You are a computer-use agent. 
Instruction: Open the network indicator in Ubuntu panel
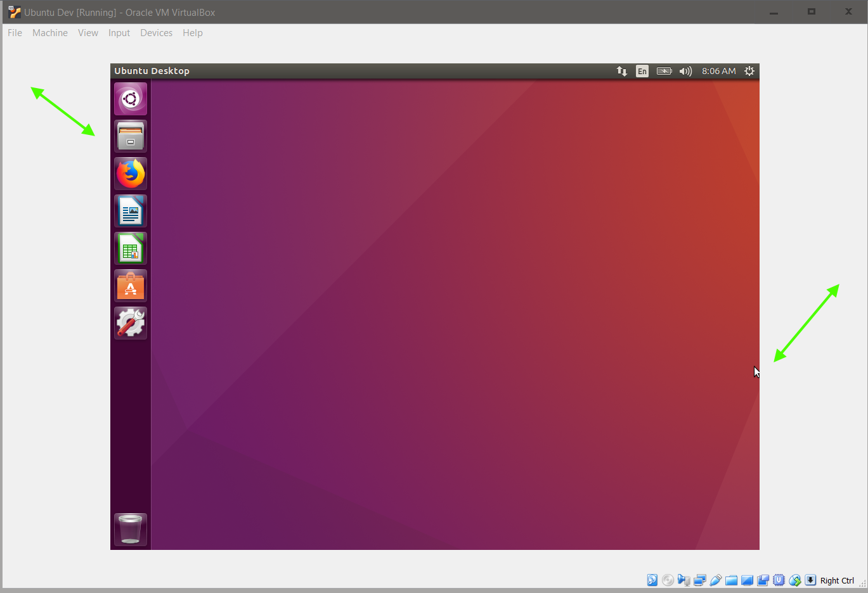pyautogui.click(x=622, y=71)
